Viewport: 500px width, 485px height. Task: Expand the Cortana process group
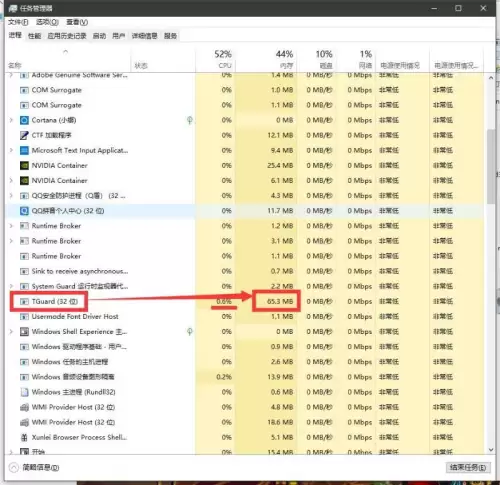(x=11, y=120)
